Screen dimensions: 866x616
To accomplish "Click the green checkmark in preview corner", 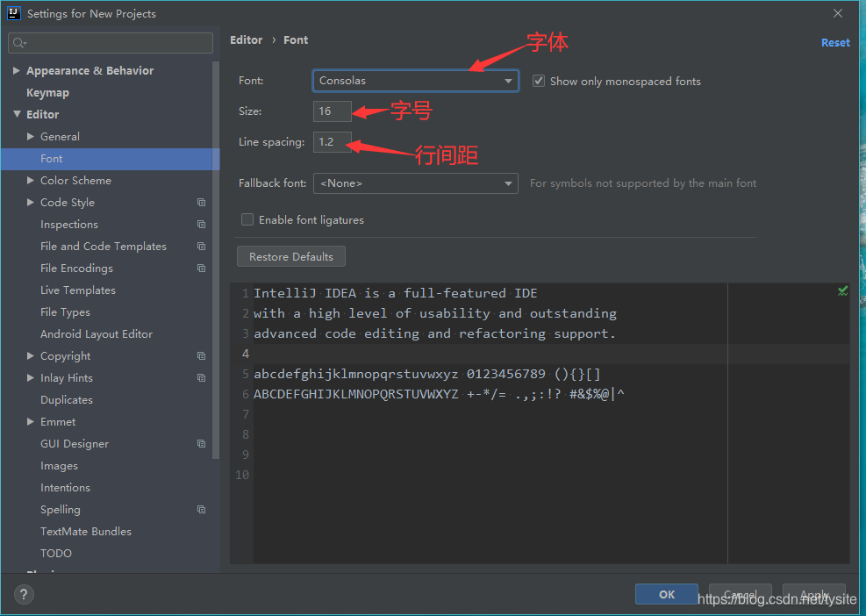I will pos(843,290).
